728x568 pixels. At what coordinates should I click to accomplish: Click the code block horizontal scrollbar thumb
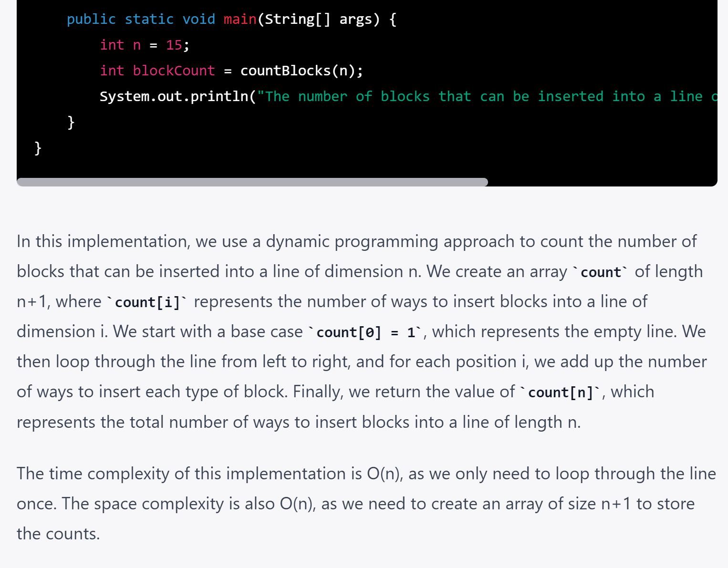pos(252,182)
